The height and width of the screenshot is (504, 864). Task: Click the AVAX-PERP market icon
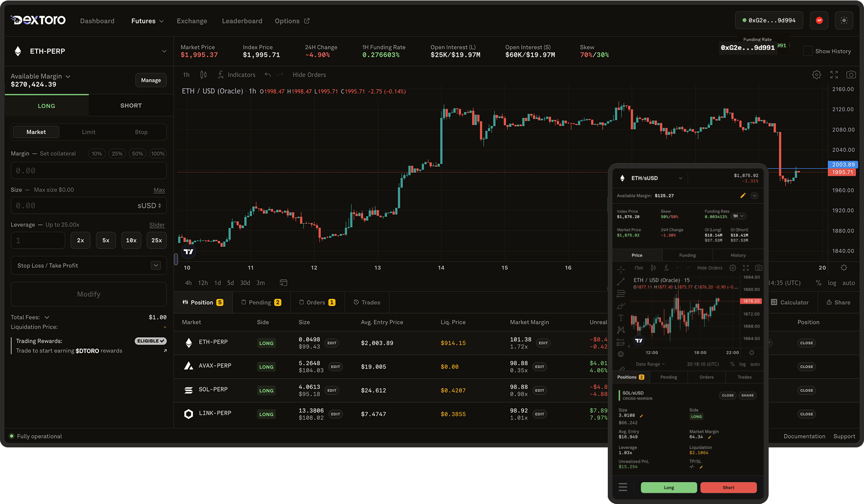(x=188, y=366)
